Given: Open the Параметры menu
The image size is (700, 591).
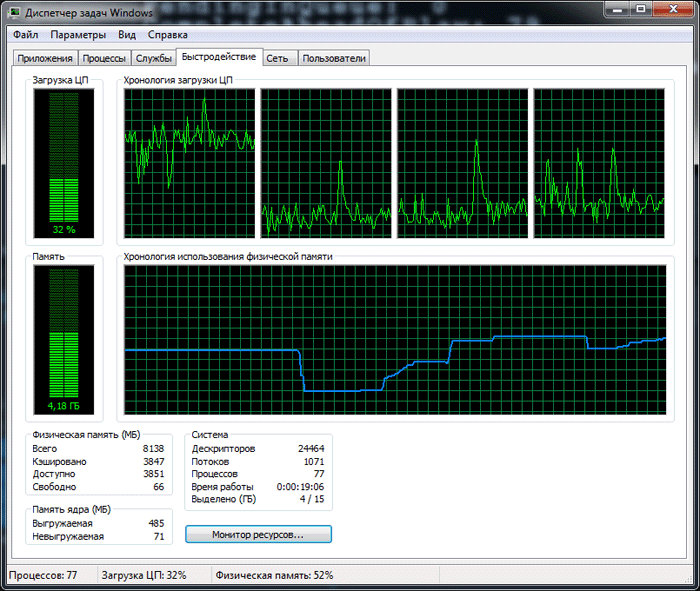Looking at the screenshot, I should coord(78,35).
